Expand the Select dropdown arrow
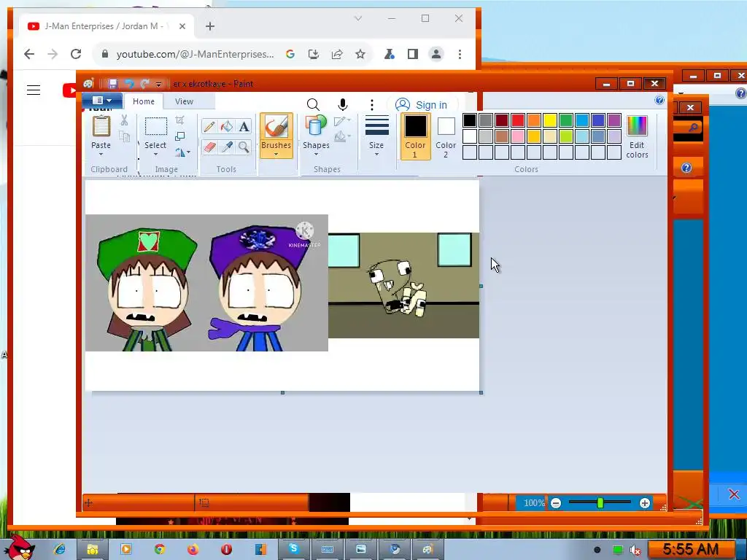 click(x=155, y=154)
